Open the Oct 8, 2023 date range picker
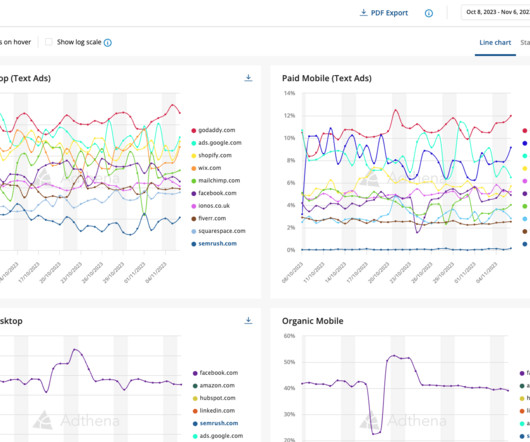Screen dimensions: 530x442 click(x=497, y=12)
